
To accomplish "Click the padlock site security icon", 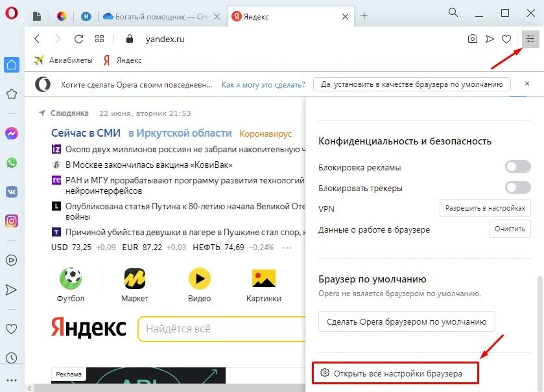I will [x=130, y=39].
